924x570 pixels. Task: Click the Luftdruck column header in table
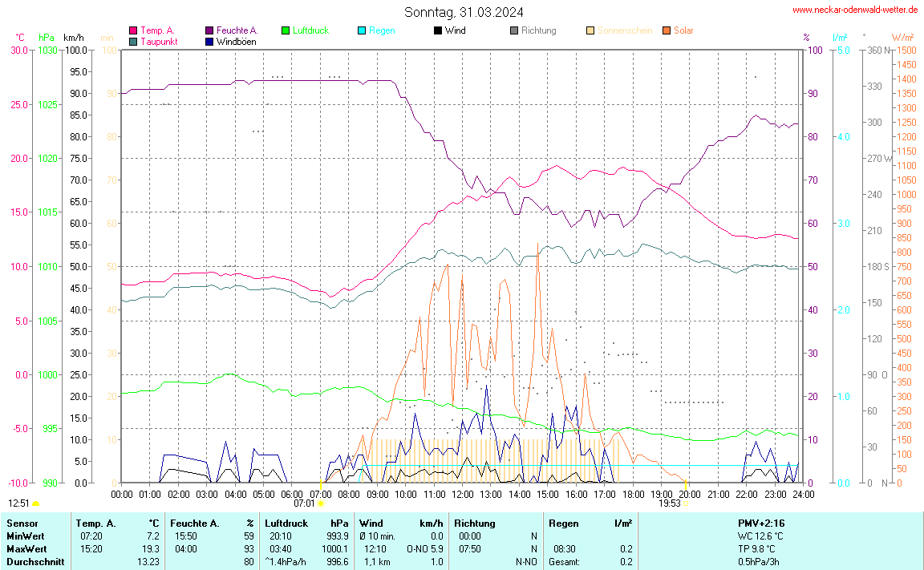[x=286, y=523]
